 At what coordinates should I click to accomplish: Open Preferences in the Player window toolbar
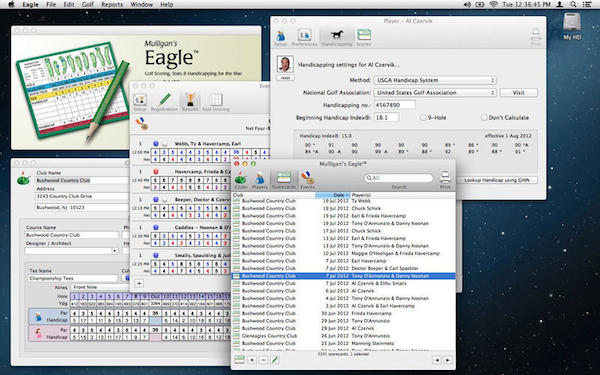pyautogui.click(x=304, y=38)
